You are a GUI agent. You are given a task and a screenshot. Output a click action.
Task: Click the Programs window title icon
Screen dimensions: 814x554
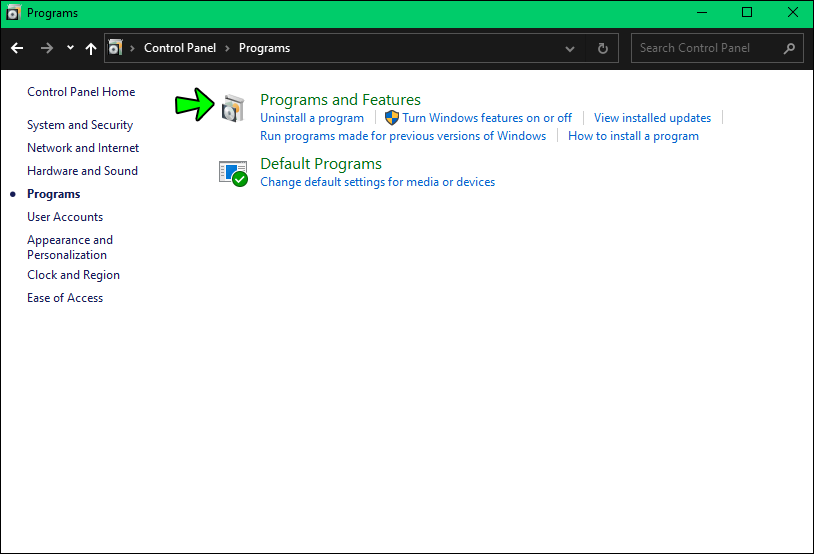pyautogui.click(x=13, y=12)
